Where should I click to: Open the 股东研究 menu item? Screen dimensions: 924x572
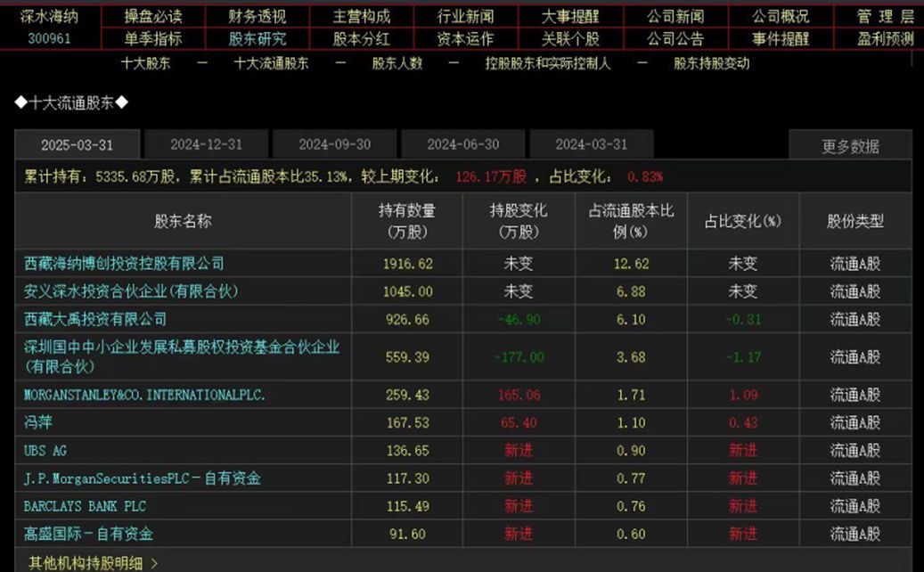258,39
